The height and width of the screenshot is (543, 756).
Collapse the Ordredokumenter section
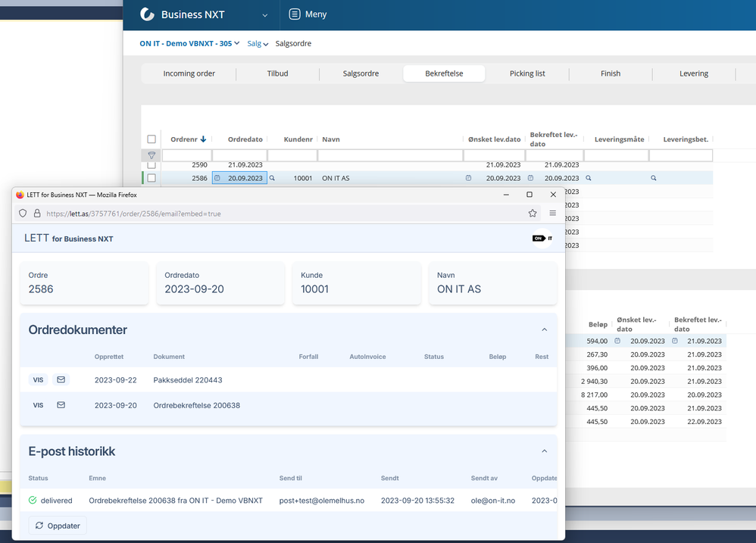(545, 329)
